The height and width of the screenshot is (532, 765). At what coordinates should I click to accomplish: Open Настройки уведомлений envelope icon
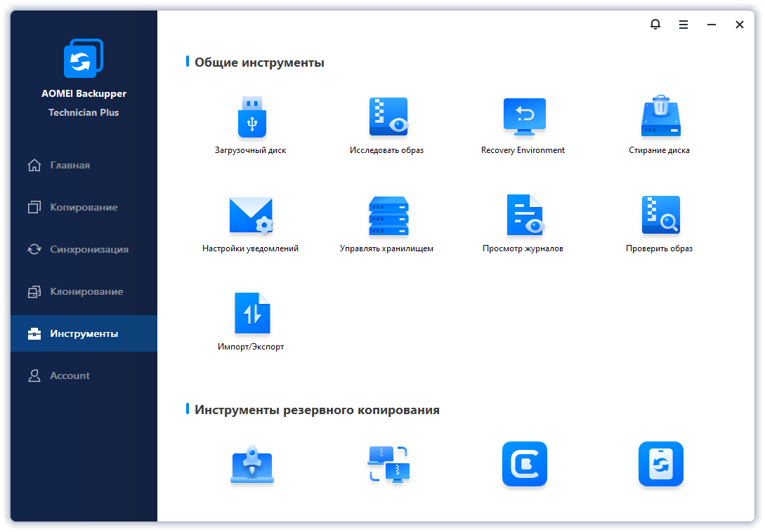click(x=251, y=215)
